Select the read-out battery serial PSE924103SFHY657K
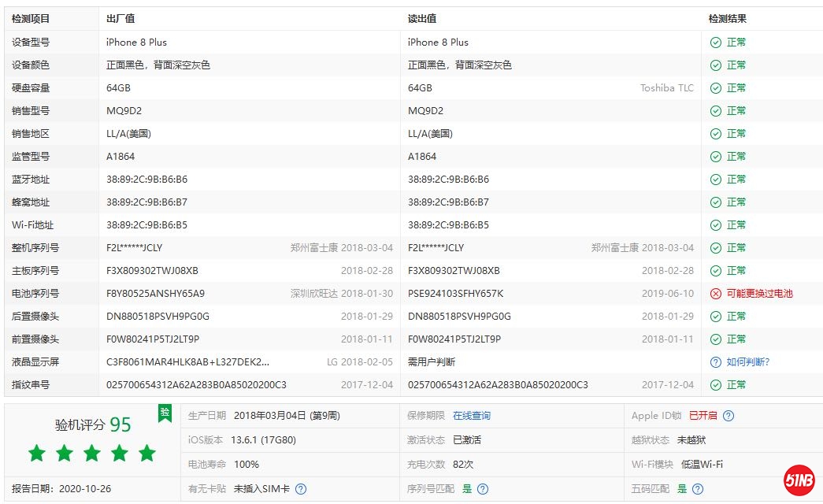The width and height of the screenshot is (823, 504). (x=455, y=294)
